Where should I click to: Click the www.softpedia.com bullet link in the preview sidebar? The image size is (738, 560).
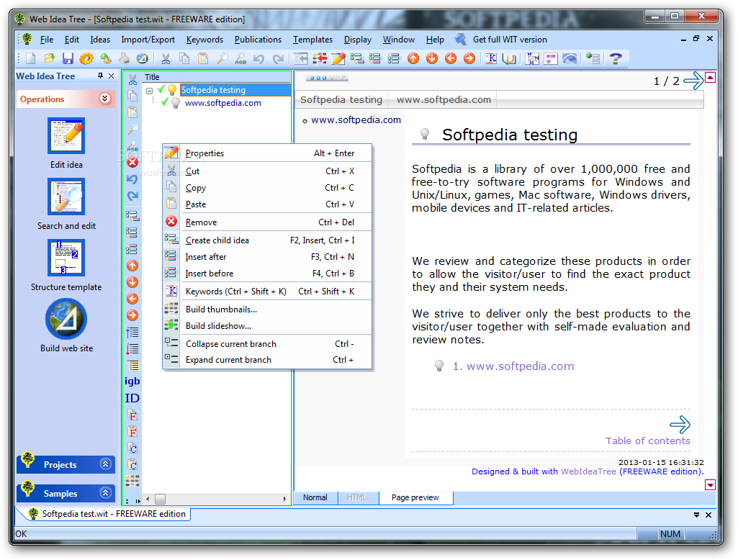(x=356, y=119)
